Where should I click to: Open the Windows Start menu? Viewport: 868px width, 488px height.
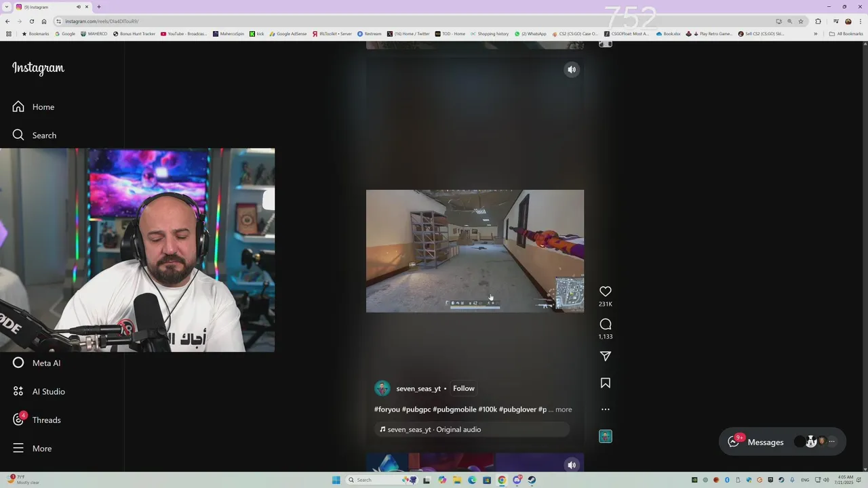(336, 480)
